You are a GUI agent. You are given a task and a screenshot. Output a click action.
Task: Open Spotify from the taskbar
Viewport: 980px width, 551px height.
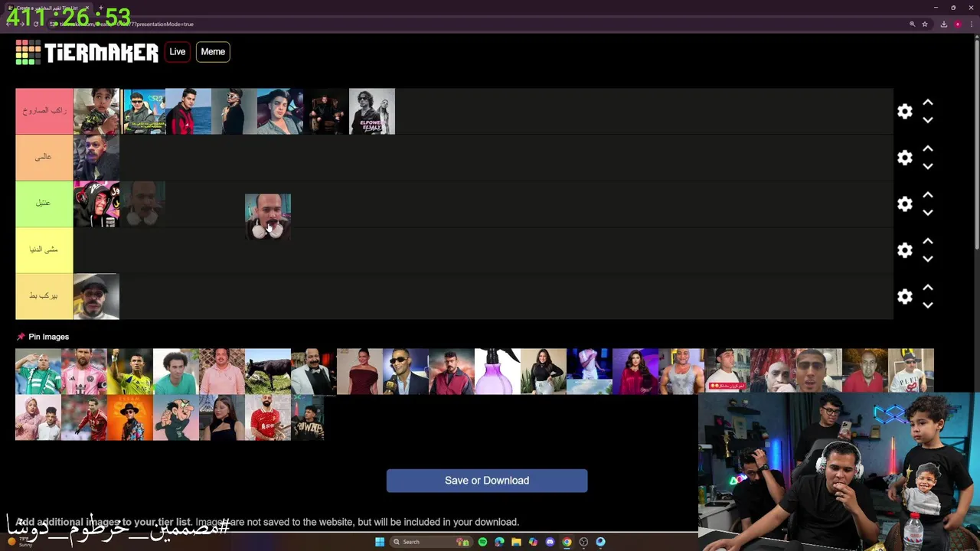(482, 542)
